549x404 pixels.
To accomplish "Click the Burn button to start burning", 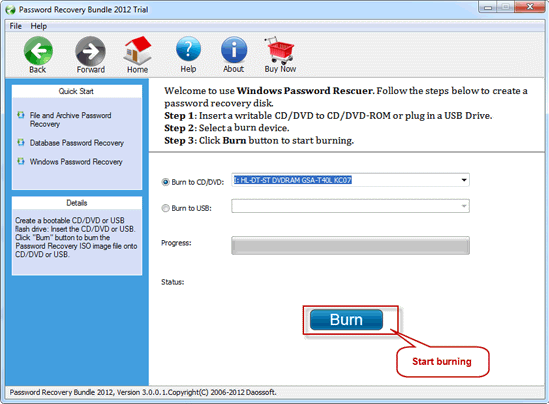I will coord(346,320).
